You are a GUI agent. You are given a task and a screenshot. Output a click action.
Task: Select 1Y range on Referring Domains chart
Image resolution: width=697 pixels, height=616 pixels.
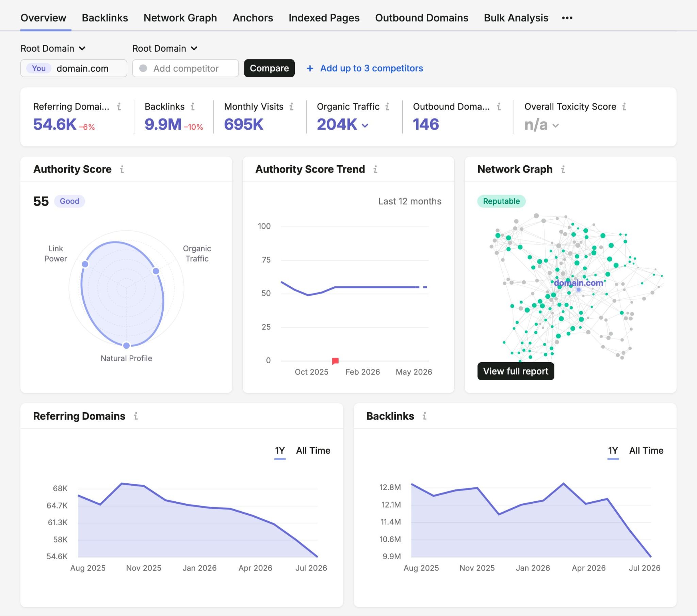[280, 451]
